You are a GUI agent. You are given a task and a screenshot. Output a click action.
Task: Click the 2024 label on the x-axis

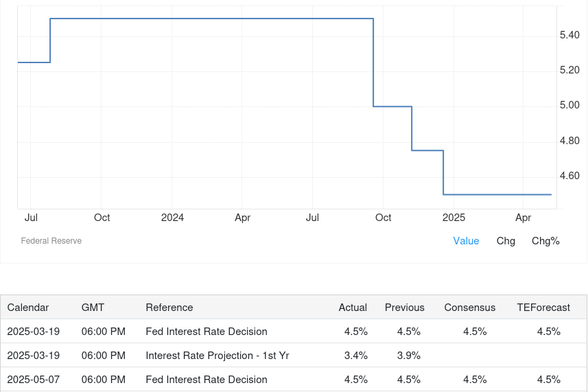click(x=172, y=218)
